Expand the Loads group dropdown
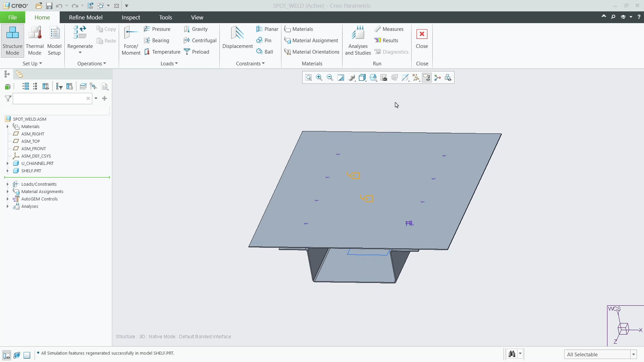Screen dimensions: 644x362 point(169,64)
